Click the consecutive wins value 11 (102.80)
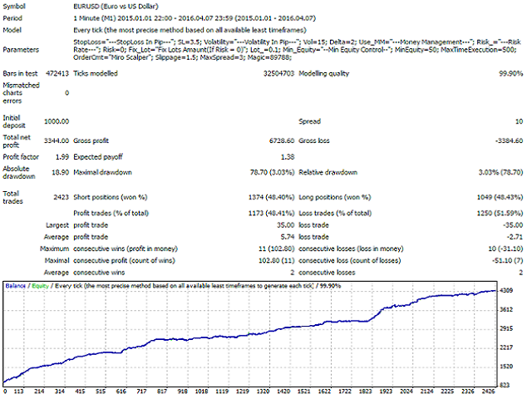Screen dimensions: 532x399 [277, 249]
